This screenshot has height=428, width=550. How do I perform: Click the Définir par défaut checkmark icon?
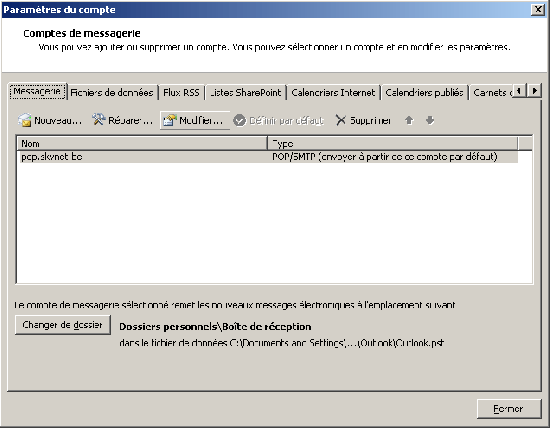coord(240,121)
